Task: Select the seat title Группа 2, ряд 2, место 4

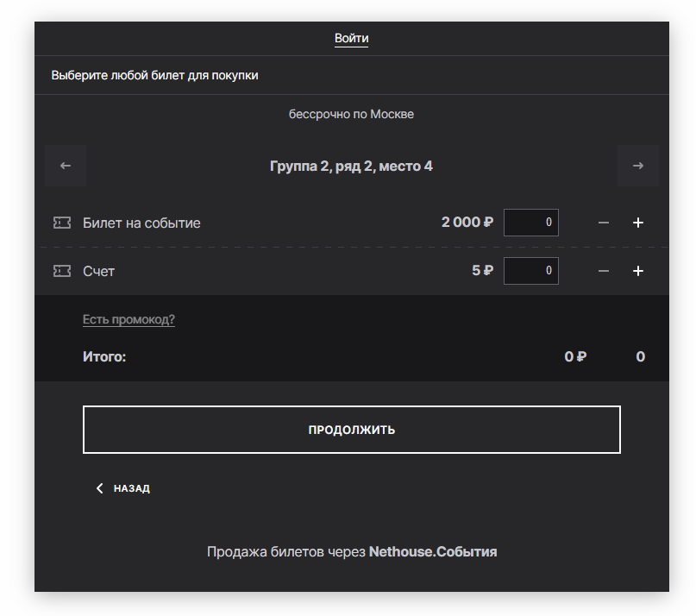Action: [351, 167]
